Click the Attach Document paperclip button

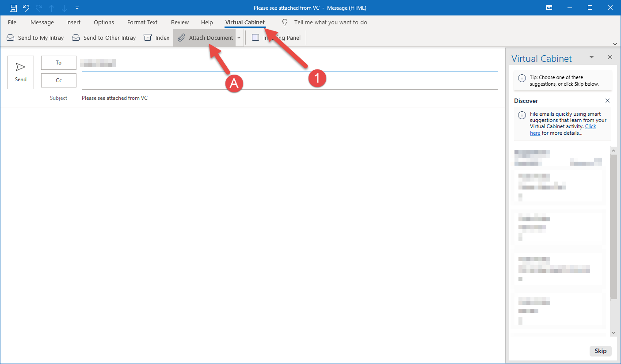pos(205,38)
